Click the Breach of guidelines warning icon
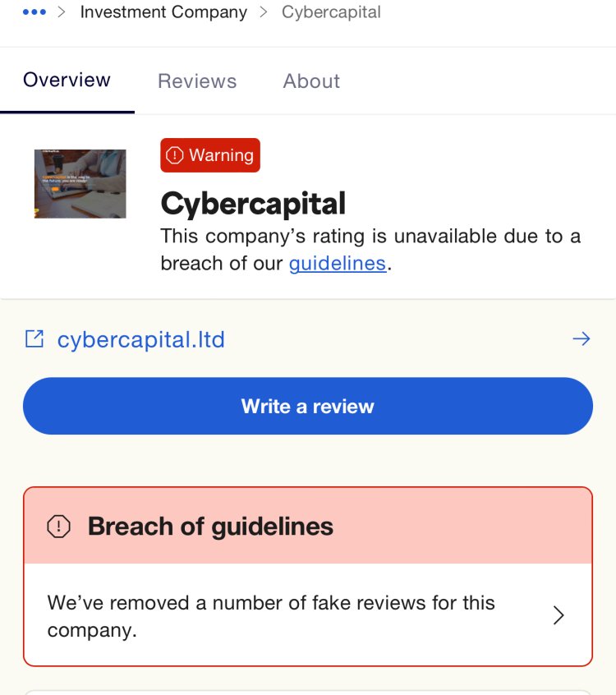The width and height of the screenshot is (616, 695). [58, 526]
